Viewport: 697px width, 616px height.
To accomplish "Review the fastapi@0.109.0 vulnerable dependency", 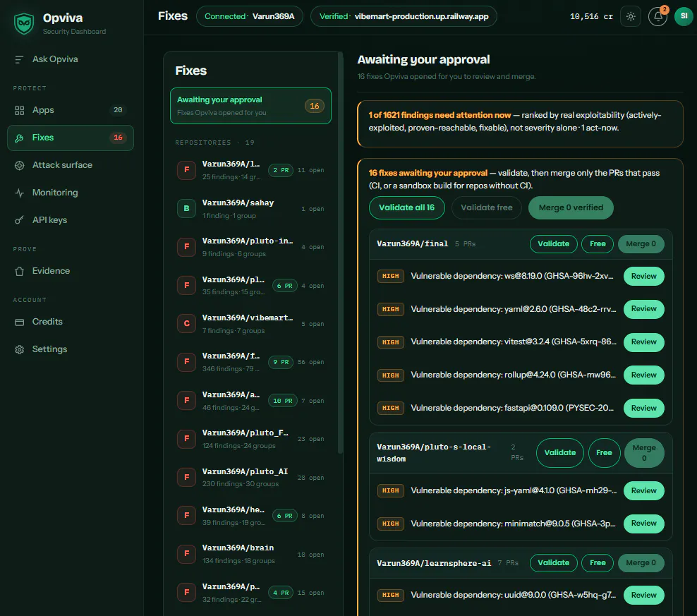I will [643, 408].
